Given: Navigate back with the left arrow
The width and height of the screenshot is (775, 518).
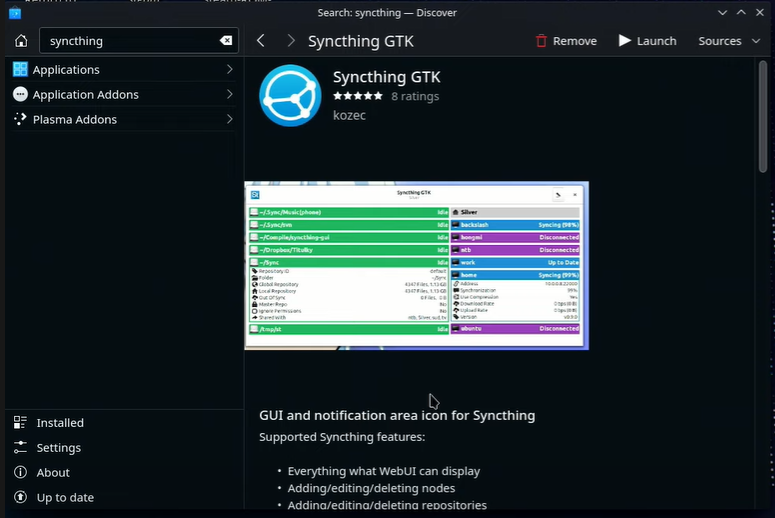Looking at the screenshot, I should click(x=261, y=41).
